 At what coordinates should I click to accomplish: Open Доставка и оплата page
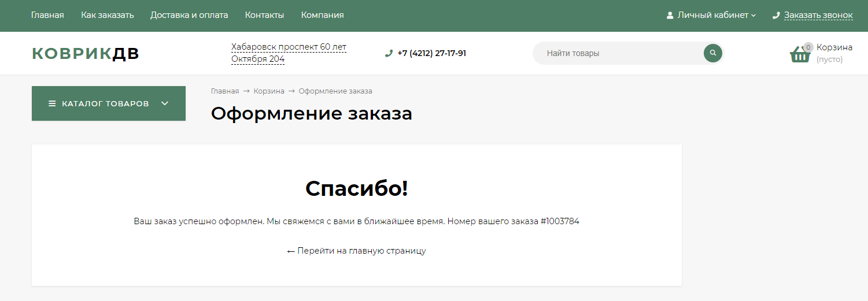[189, 15]
